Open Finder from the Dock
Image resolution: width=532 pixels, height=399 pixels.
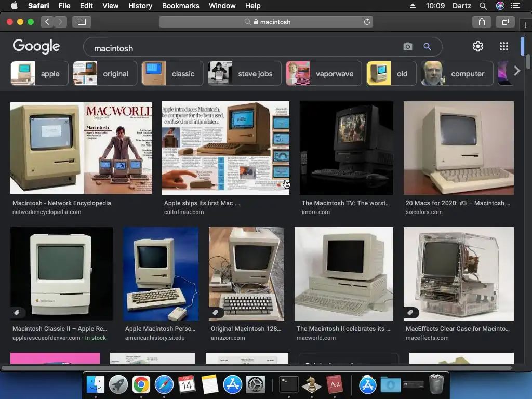coord(96,384)
